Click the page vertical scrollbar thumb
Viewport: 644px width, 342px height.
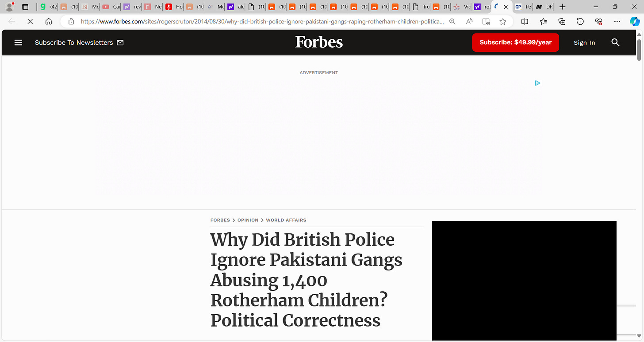[639, 49]
